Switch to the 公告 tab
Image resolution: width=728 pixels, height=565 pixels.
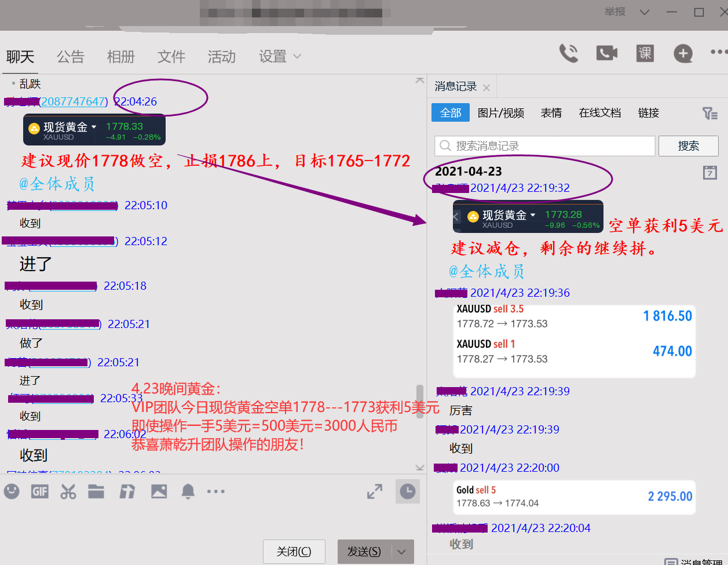[x=71, y=57]
